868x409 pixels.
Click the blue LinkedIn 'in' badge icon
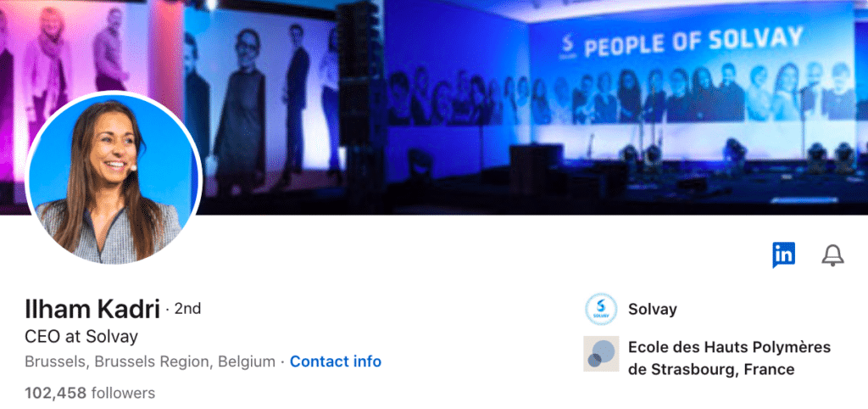(x=783, y=255)
